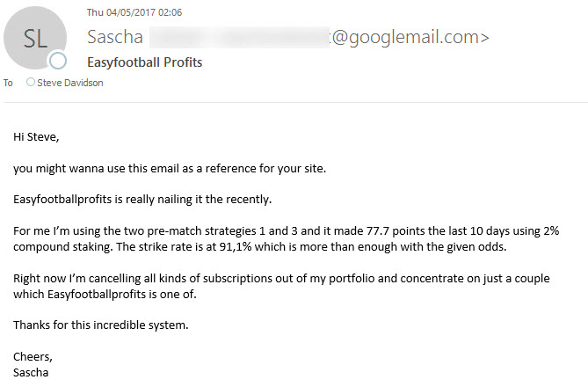Click the blurred part of the sender email
Viewport: 588px width, 387px height.
[x=237, y=37]
